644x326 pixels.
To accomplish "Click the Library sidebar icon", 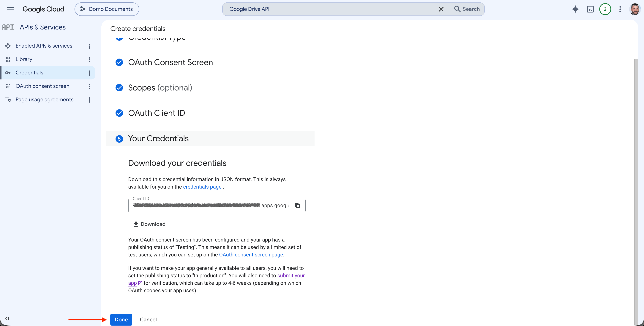I will pyautogui.click(x=8, y=59).
